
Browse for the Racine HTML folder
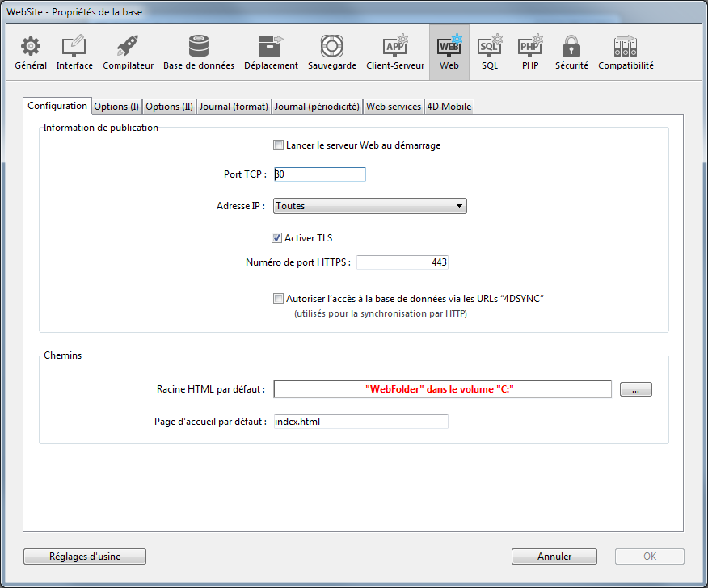pos(635,389)
